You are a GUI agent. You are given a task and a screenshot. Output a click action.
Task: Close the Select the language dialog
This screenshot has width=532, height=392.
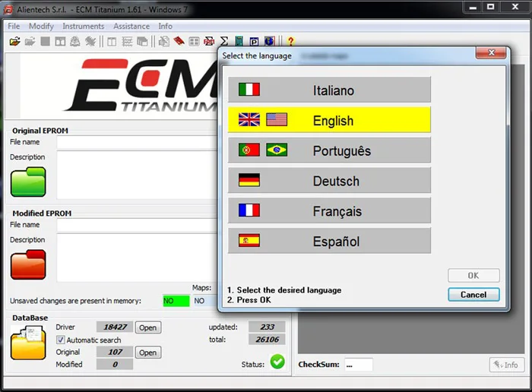[x=491, y=52]
